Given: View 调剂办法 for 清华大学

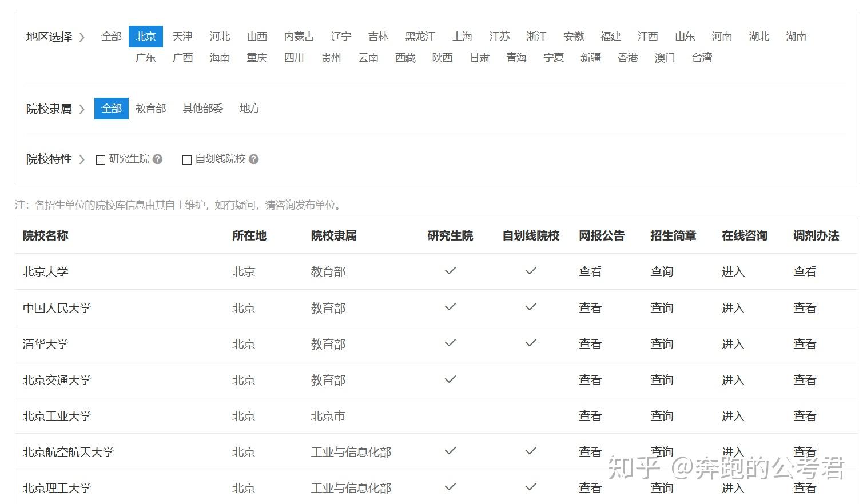Looking at the screenshot, I should pos(805,344).
